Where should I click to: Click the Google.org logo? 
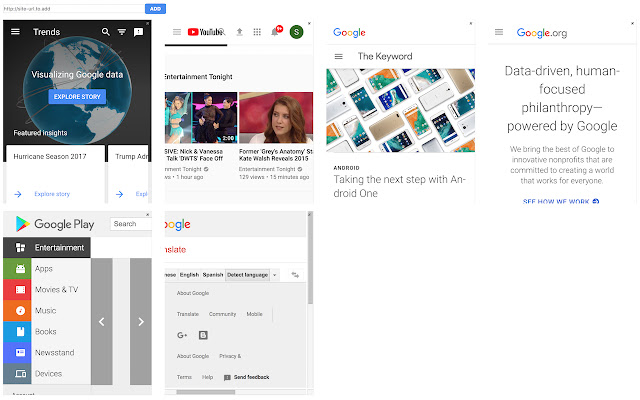[x=542, y=33]
